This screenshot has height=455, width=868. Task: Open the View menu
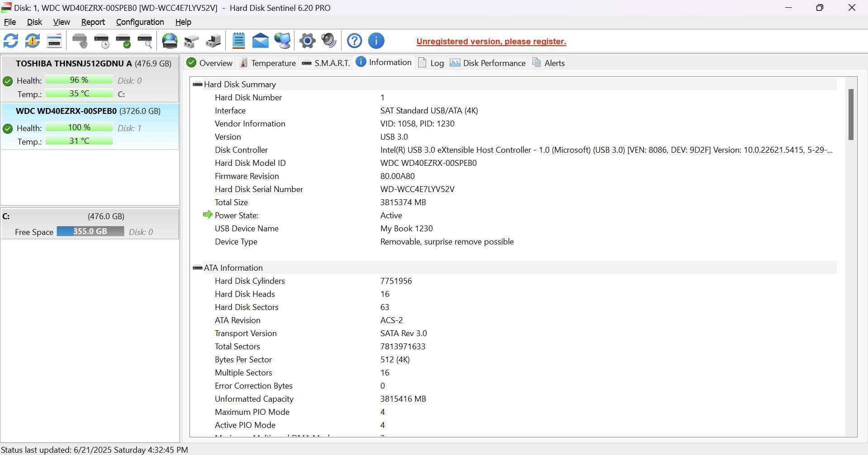(x=62, y=22)
